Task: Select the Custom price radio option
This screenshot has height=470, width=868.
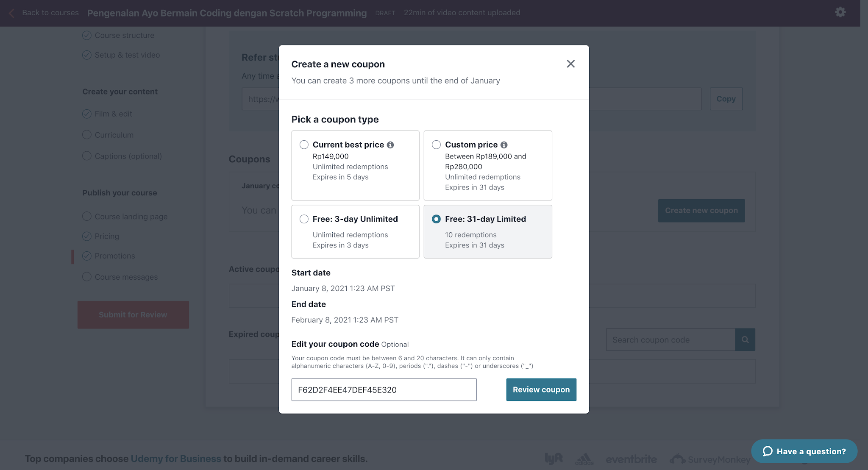Action: click(436, 145)
